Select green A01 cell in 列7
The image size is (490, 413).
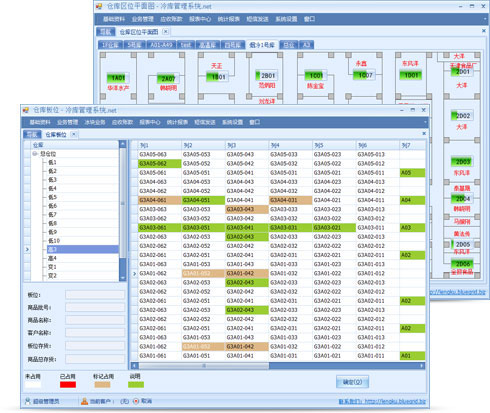click(412, 356)
